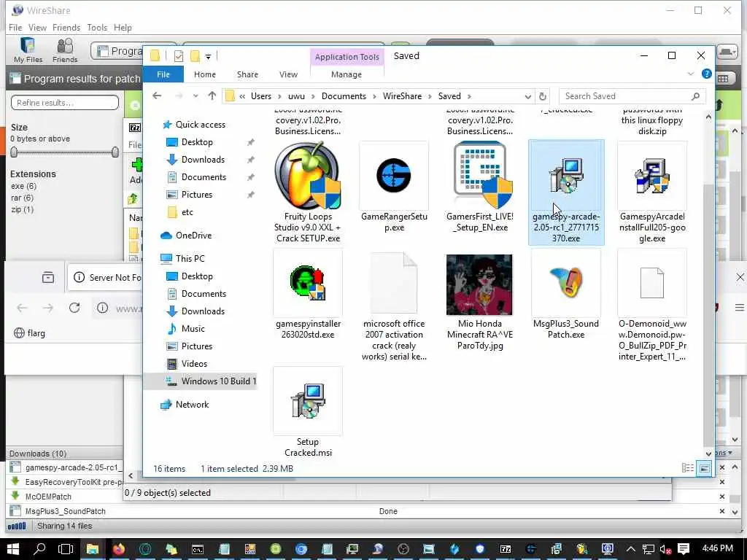Image resolution: width=747 pixels, height=560 pixels.
Task: Select gamespy-arcade-2.05-rc1 installer file
Action: point(566,192)
